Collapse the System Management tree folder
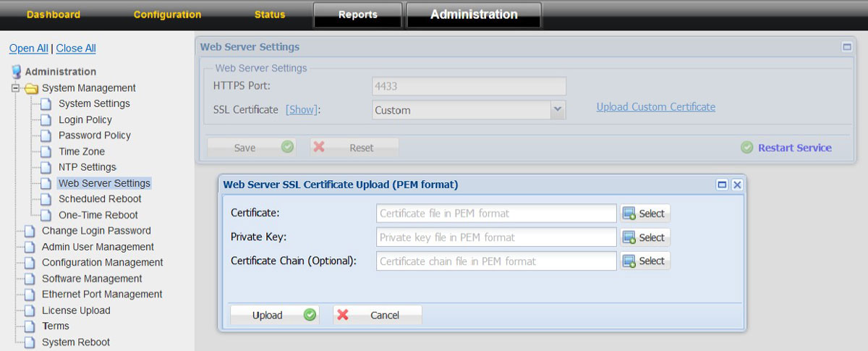868x351 pixels. (14, 88)
